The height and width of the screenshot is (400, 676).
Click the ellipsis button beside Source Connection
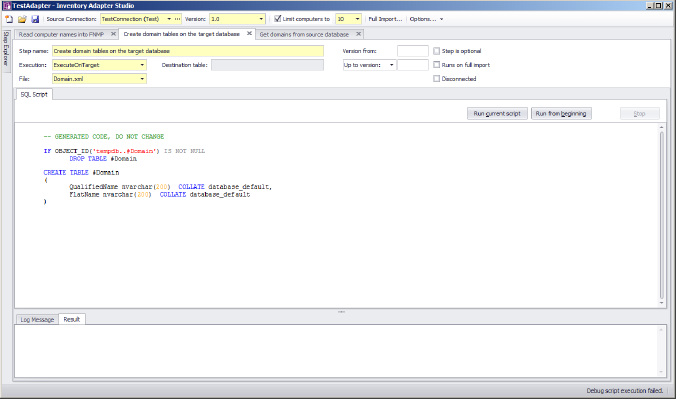pyautogui.click(x=178, y=18)
